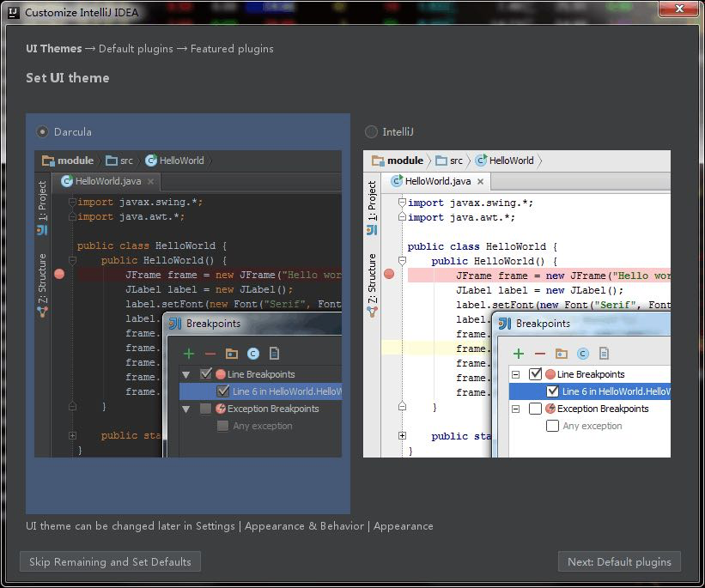Click Structure tool icon in Darcula sidebar

coord(42,312)
